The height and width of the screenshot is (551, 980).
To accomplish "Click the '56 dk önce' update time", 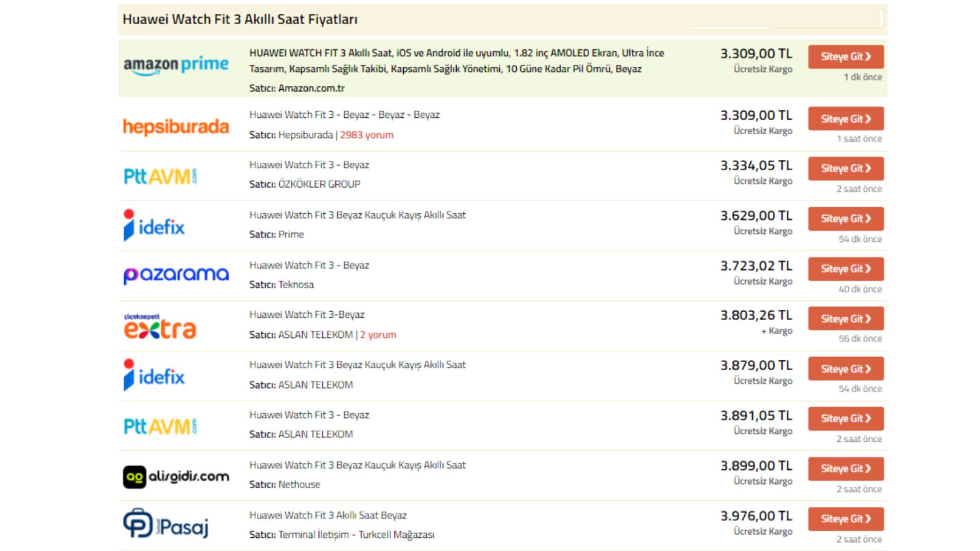I will [860, 339].
